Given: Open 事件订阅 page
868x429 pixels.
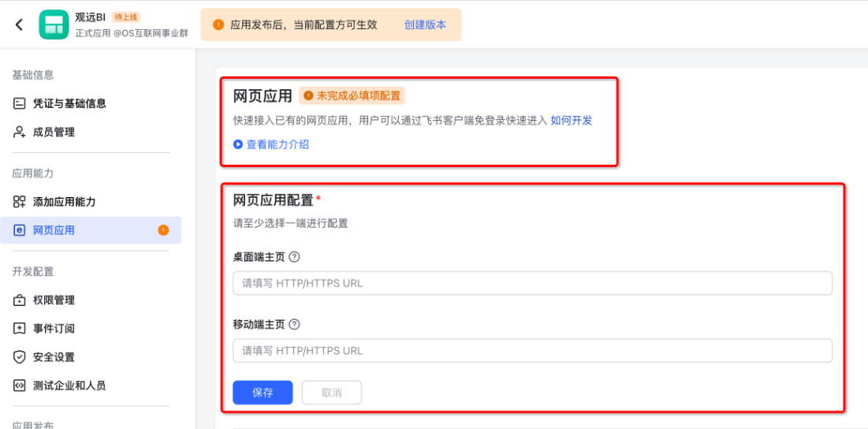Looking at the screenshot, I should [x=54, y=329].
